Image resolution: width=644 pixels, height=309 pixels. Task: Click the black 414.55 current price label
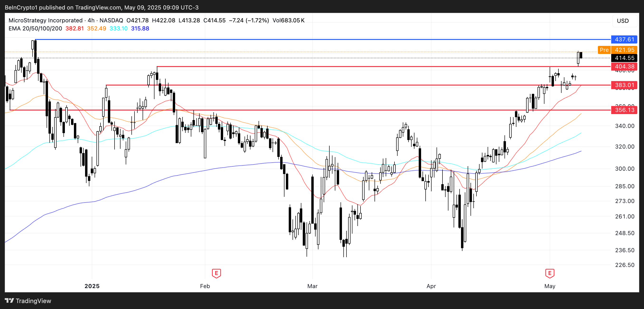click(x=624, y=58)
